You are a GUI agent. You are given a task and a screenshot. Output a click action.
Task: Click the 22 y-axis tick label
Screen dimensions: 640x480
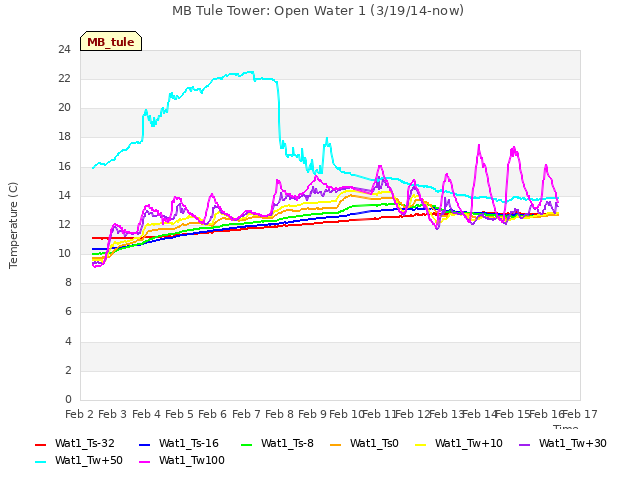[x=64, y=78]
